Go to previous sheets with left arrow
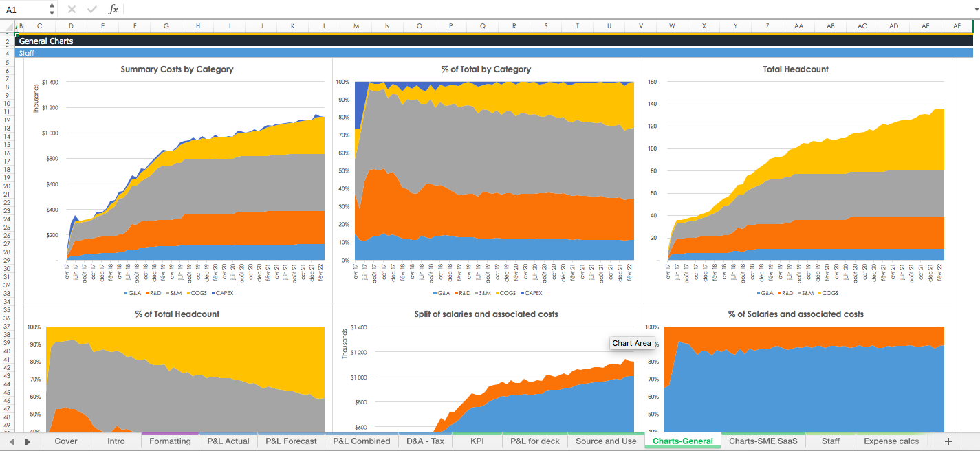Screen dimensions: 980x451 tap(12, 441)
